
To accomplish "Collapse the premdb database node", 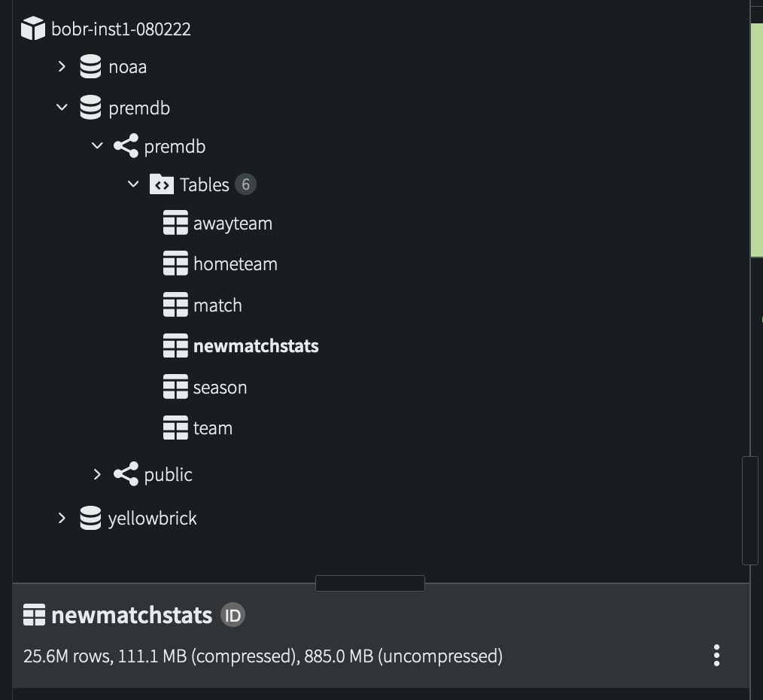I will pos(62,108).
